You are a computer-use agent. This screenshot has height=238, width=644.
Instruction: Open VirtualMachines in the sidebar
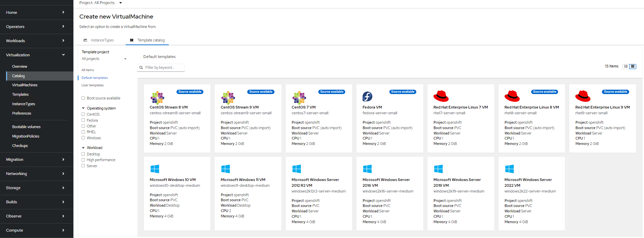25,85
